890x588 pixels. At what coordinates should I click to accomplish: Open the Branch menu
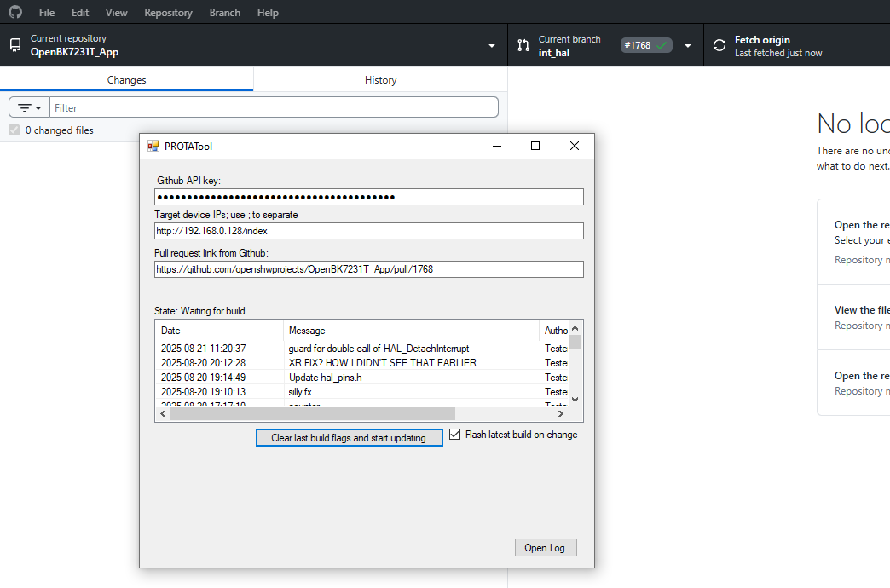[223, 13]
